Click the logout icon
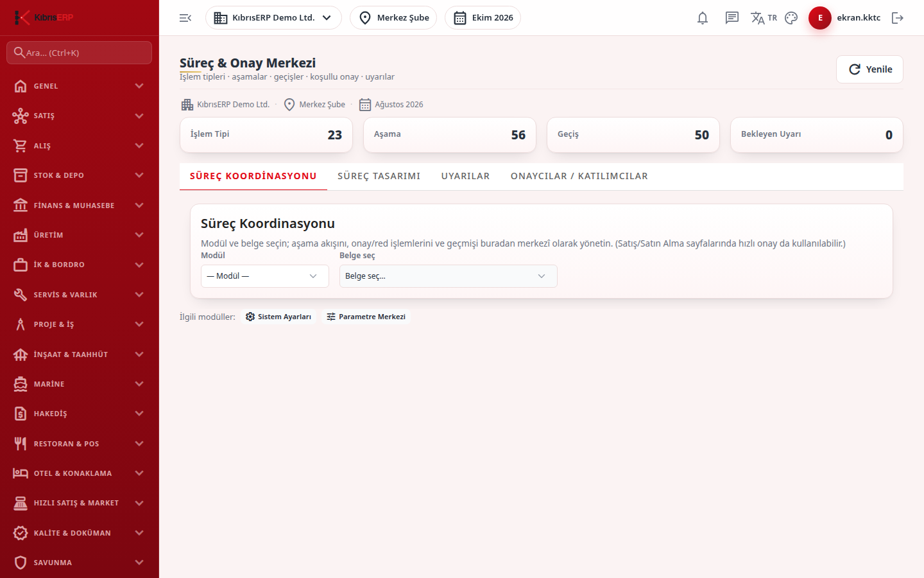 [x=898, y=18]
